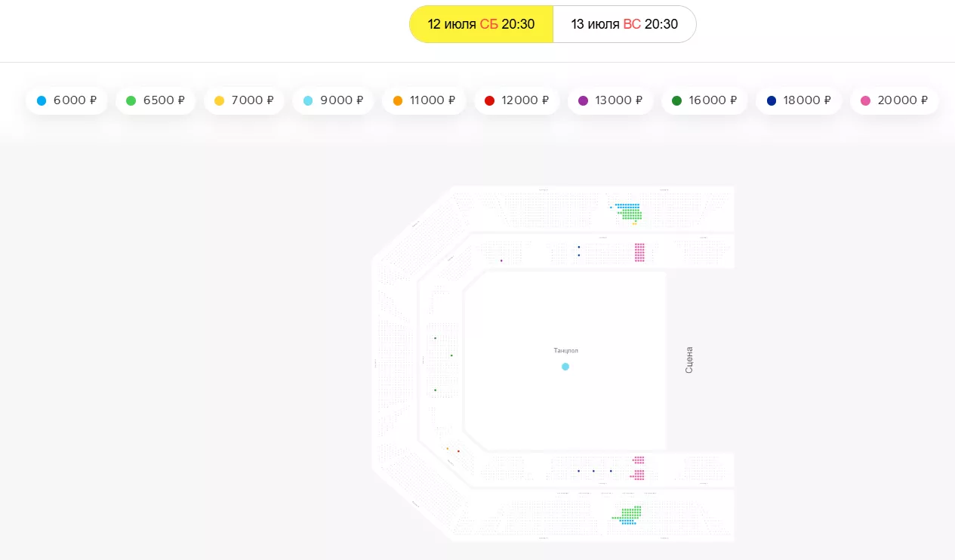Click the 11000 ₽ price chip

tap(424, 100)
